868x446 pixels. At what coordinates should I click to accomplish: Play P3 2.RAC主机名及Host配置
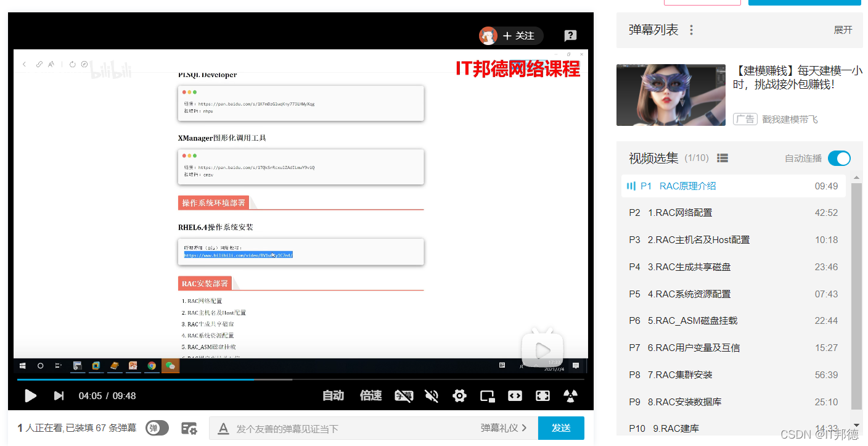[x=734, y=240]
